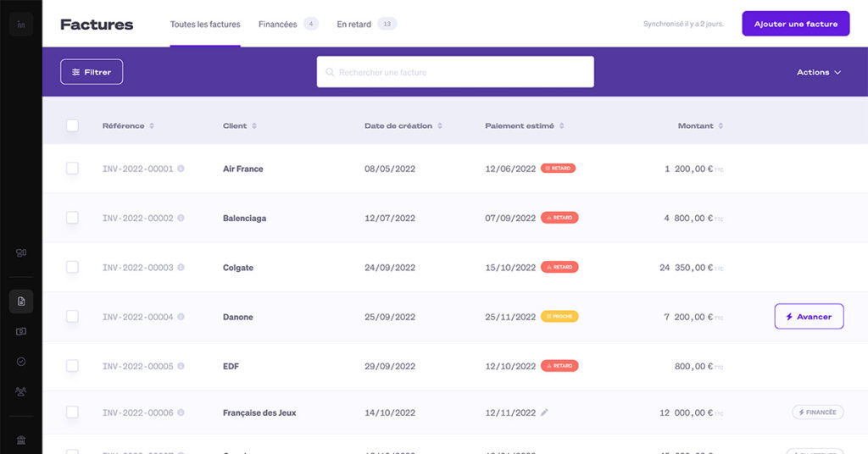The width and height of the screenshot is (868, 454).
Task: Open the Filtrer filter button
Action: point(92,72)
